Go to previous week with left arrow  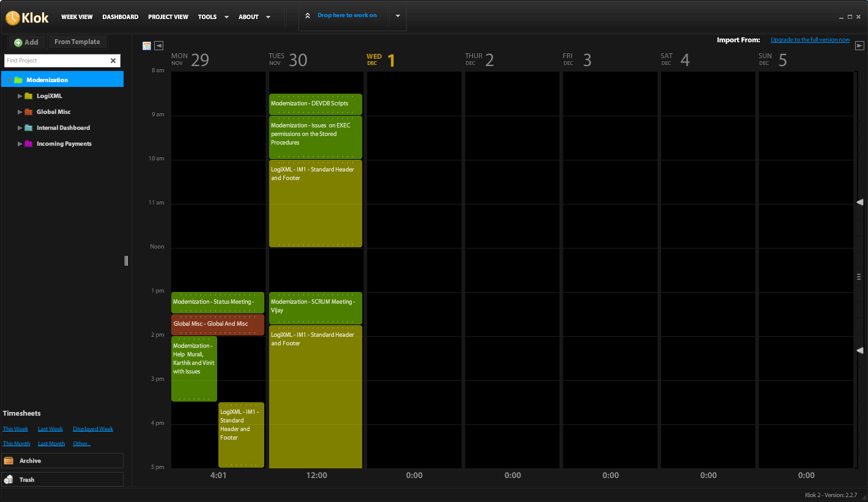pos(159,45)
